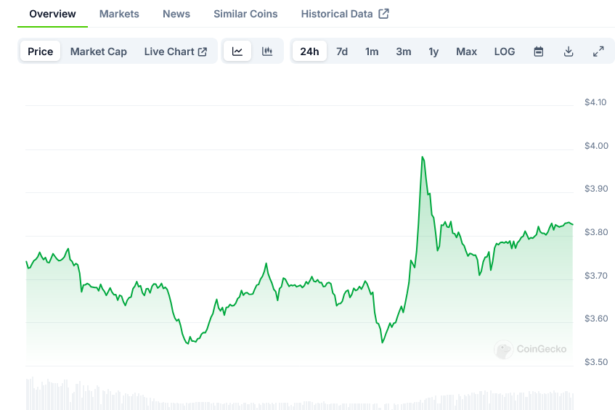The image size is (615, 410).
Task: Select the 24h time range
Action: pyautogui.click(x=309, y=51)
